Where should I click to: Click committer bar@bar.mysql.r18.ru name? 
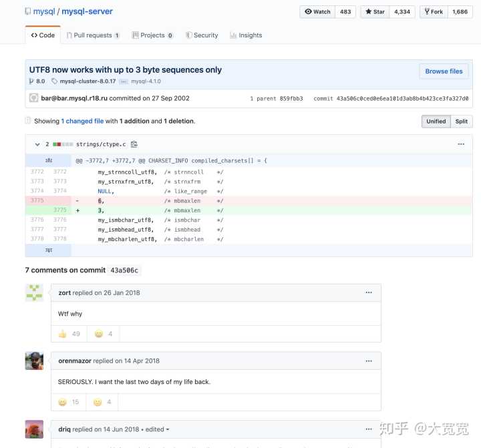click(74, 98)
